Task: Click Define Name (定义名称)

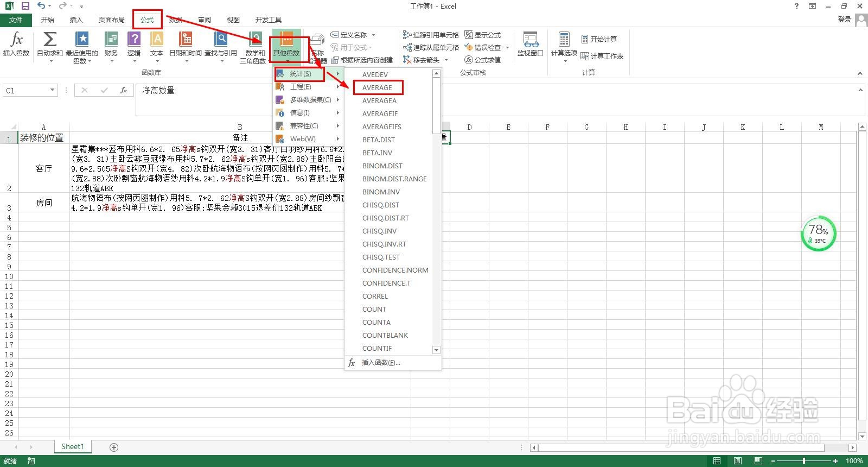Action: pyautogui.click(x=349, y=35)
